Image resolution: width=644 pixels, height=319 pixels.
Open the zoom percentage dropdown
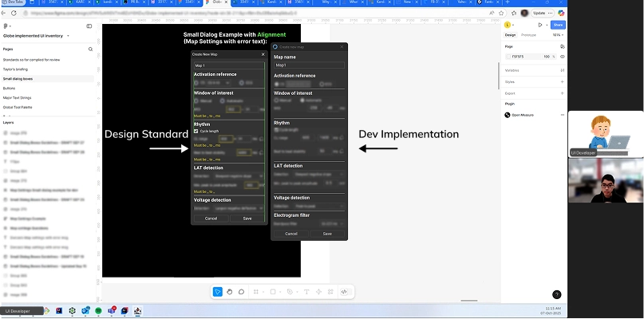(x=555, y=35)
